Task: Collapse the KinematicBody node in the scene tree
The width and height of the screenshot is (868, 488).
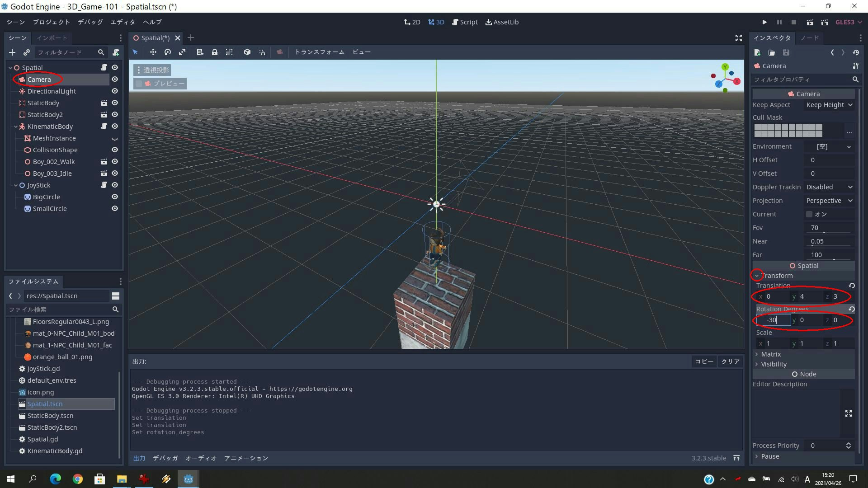Action: 15,127
